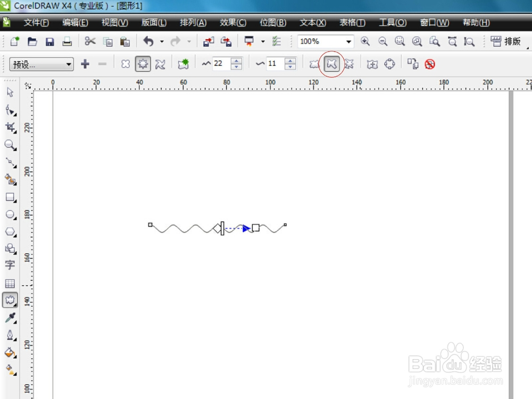Click the Paste clipboard icon
Screen dimensions: 532x399
pos(125,41)
